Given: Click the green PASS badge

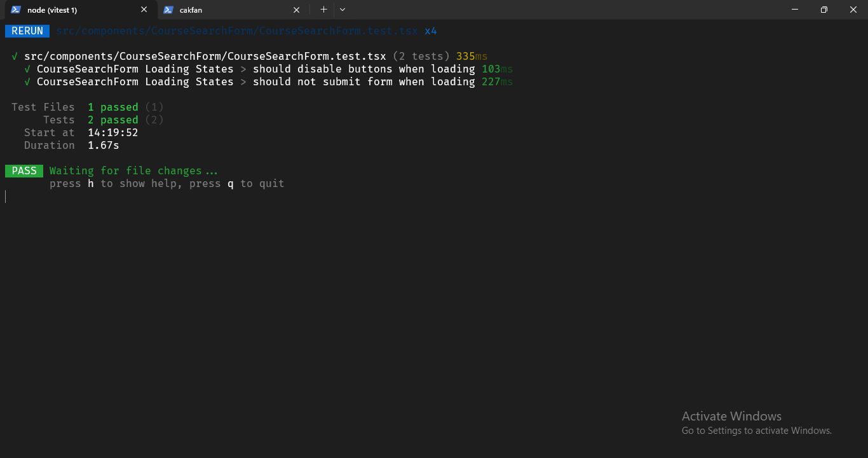Looking at the screenshot, I should point(24,170).
